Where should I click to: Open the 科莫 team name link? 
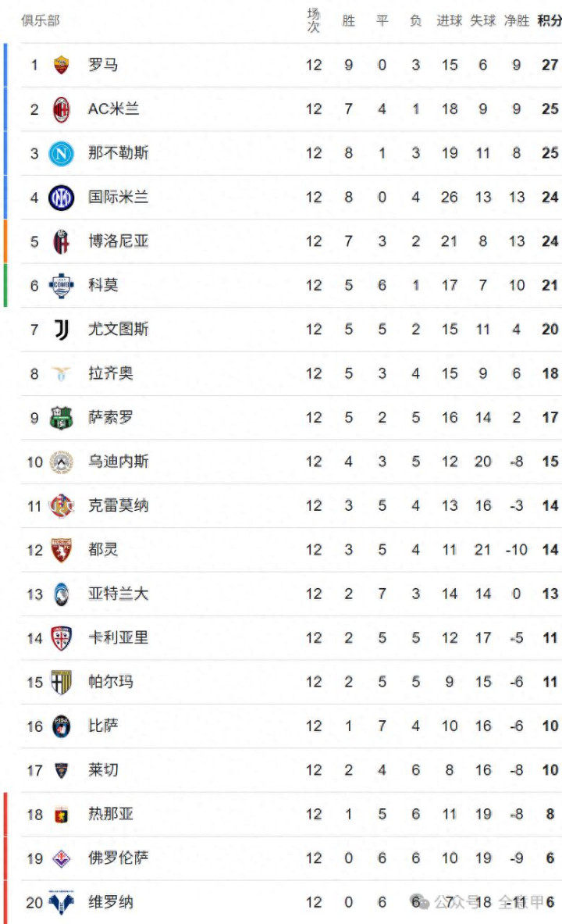[x=103, y=285]
